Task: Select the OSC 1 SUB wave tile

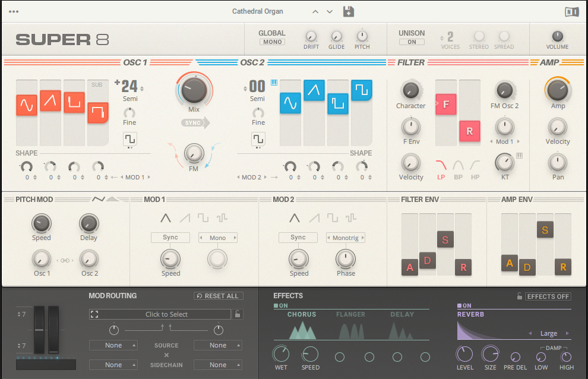Action: [98, 113]
